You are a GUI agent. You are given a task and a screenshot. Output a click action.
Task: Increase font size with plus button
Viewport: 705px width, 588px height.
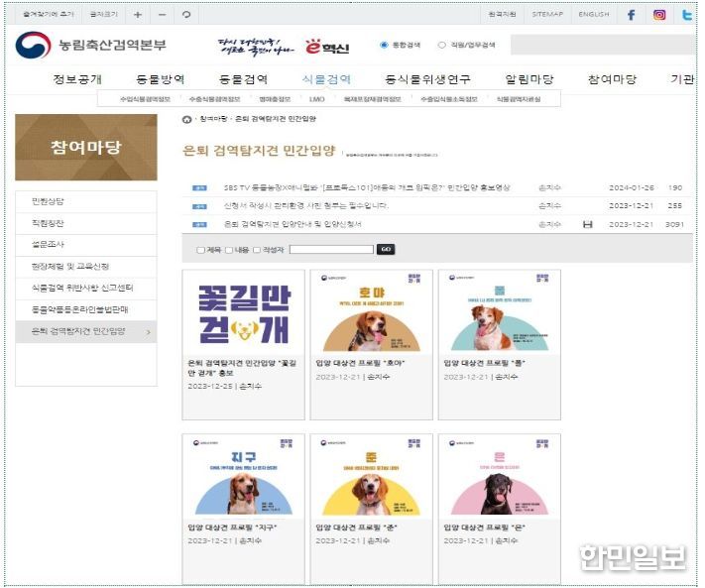[138, 15]
